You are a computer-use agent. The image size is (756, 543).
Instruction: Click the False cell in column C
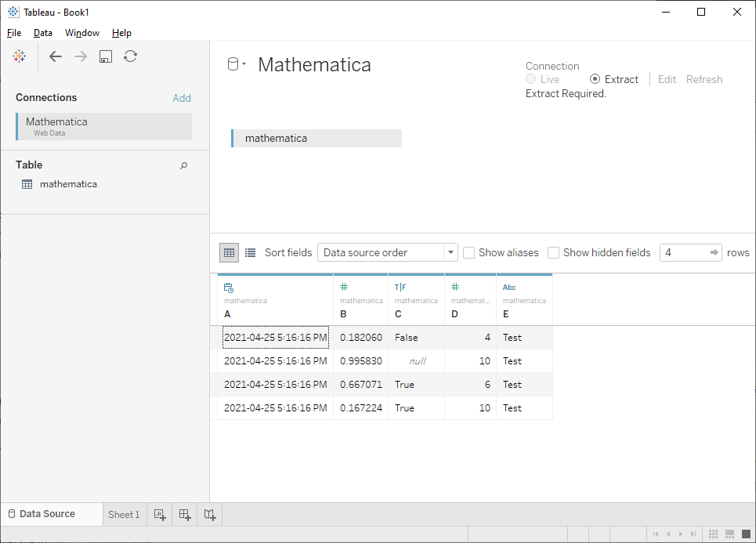417,338
